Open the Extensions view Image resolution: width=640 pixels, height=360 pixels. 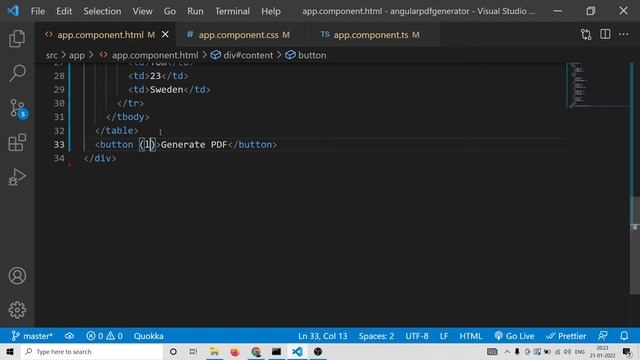17,142
